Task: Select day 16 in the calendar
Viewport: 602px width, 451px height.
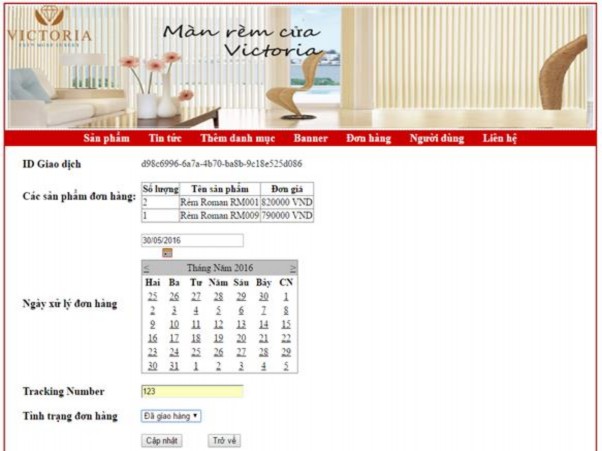Action: [152, 338]
